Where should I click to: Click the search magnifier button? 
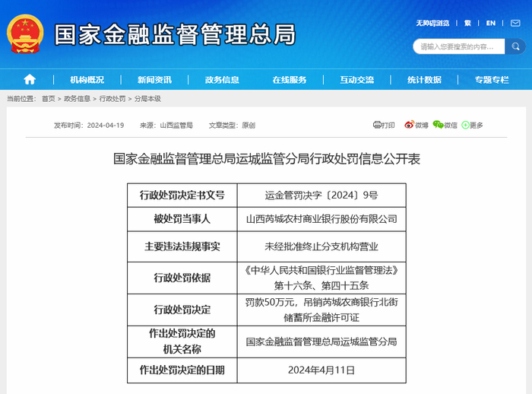click(515, 46)
